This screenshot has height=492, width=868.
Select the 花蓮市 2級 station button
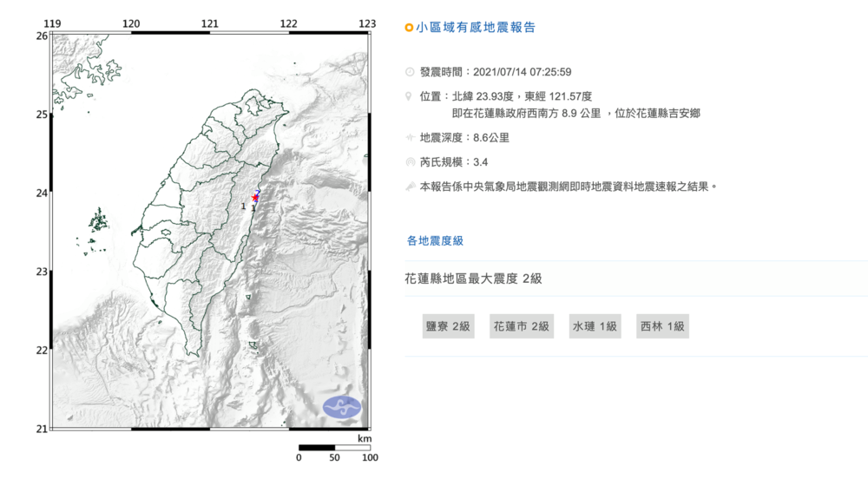click(x=521, y=326)
